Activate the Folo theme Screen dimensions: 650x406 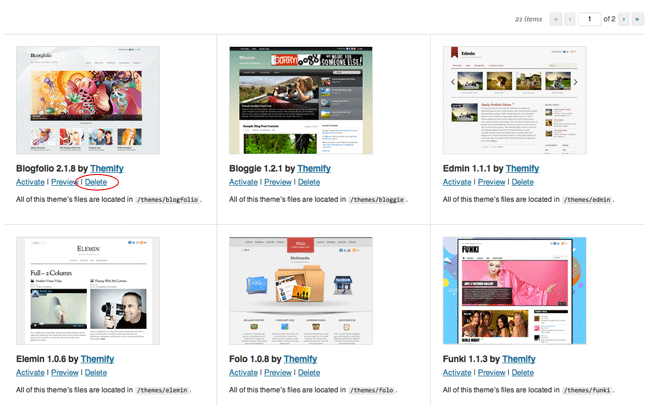243,372
